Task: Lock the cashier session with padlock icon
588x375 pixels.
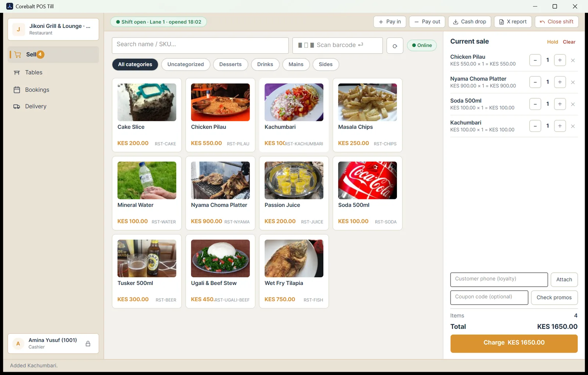Action: coord(88,344)
